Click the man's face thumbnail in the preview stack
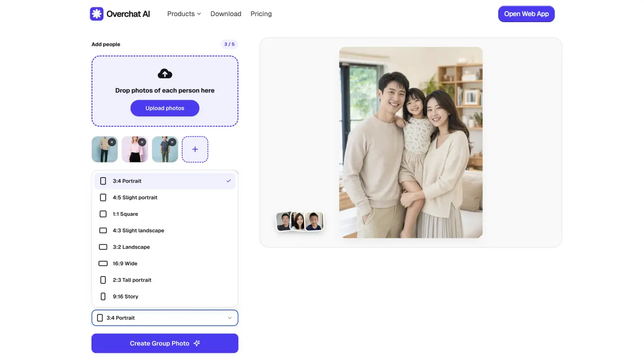Screen dimensions: 644x357 click(x=284, y=221)
